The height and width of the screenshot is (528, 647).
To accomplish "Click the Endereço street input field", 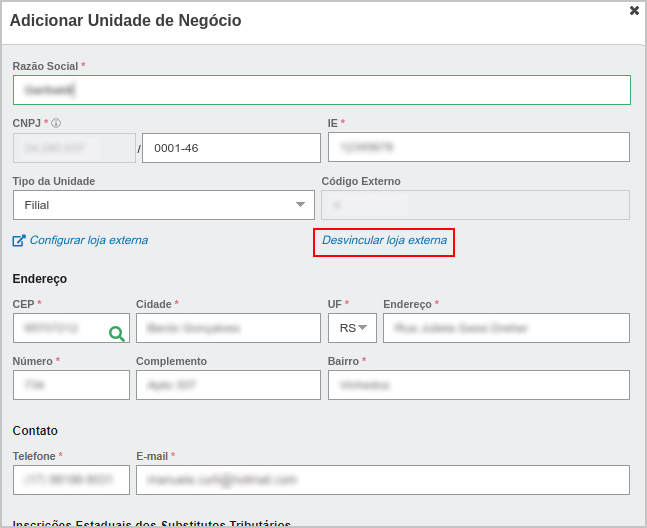I will click(x=506, y=328).
